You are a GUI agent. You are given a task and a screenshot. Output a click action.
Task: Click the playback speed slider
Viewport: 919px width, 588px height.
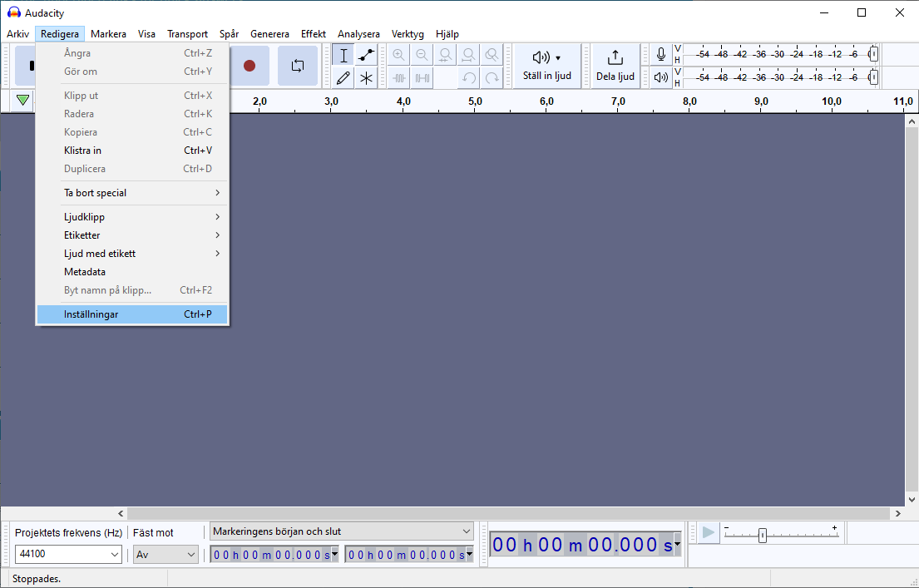(x=763, y=536)
